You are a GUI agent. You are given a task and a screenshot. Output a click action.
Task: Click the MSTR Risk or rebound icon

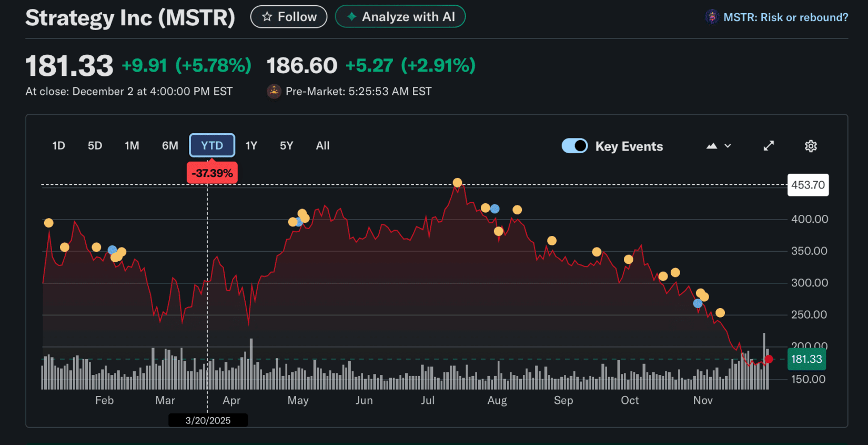tap(712, 17)
